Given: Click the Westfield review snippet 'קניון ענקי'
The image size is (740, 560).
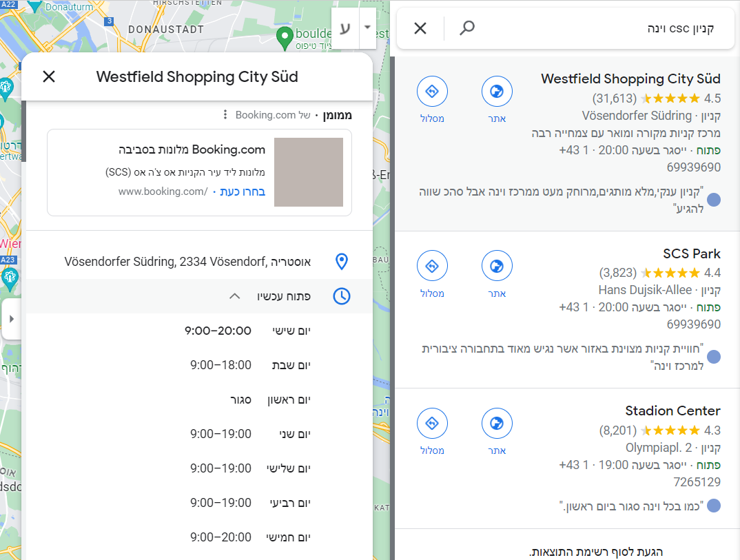Looking at the screenshot, I should click(561, 200).
